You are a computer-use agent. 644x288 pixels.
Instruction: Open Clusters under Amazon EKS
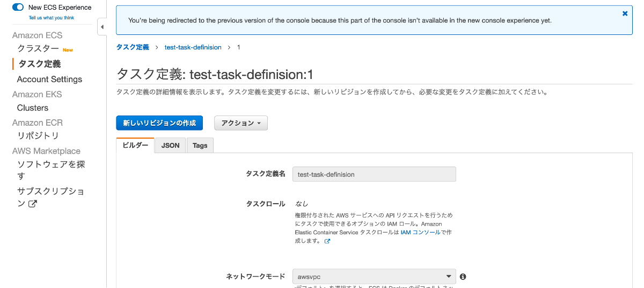(x=33, y=107)
